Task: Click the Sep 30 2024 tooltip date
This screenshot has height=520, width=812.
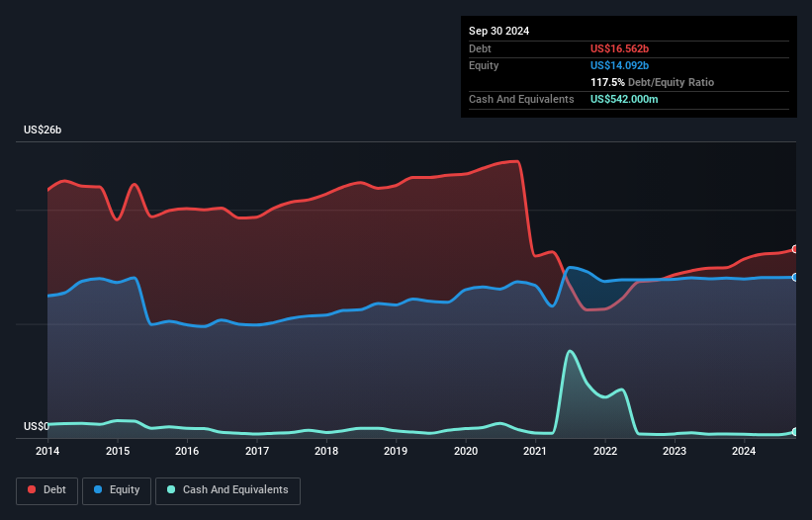Action: click(x=498, y=31)
